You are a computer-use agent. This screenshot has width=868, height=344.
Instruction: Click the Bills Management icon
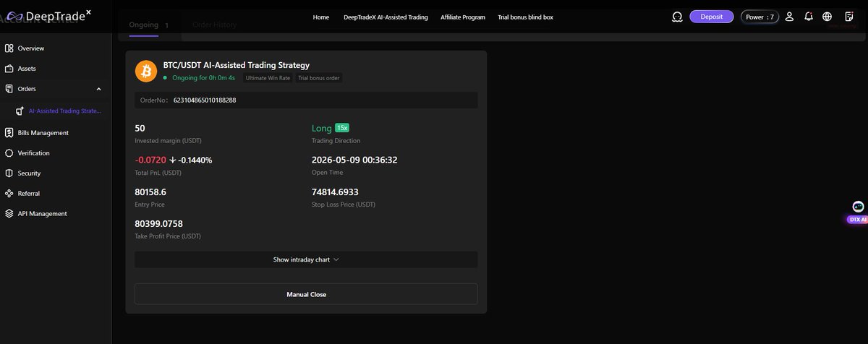[x=9, y=133]
